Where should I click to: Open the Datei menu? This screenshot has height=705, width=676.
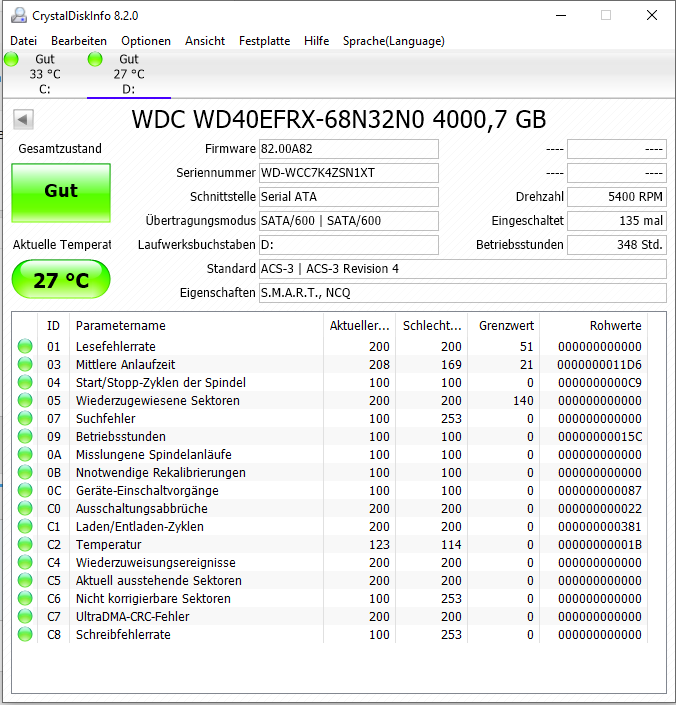pos(23,41)
